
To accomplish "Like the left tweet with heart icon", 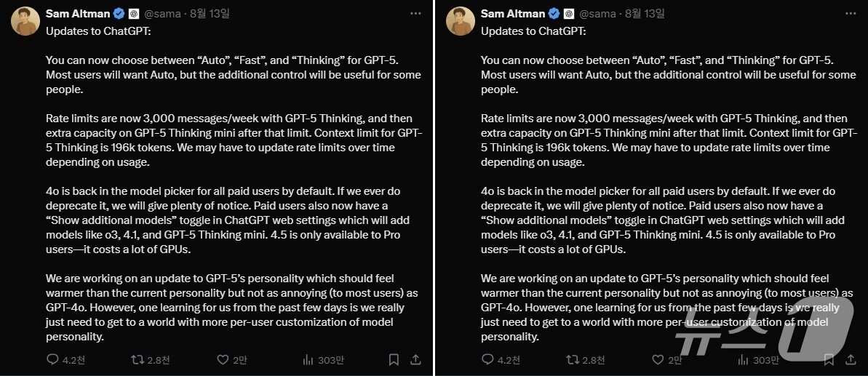I will point(223,359).
